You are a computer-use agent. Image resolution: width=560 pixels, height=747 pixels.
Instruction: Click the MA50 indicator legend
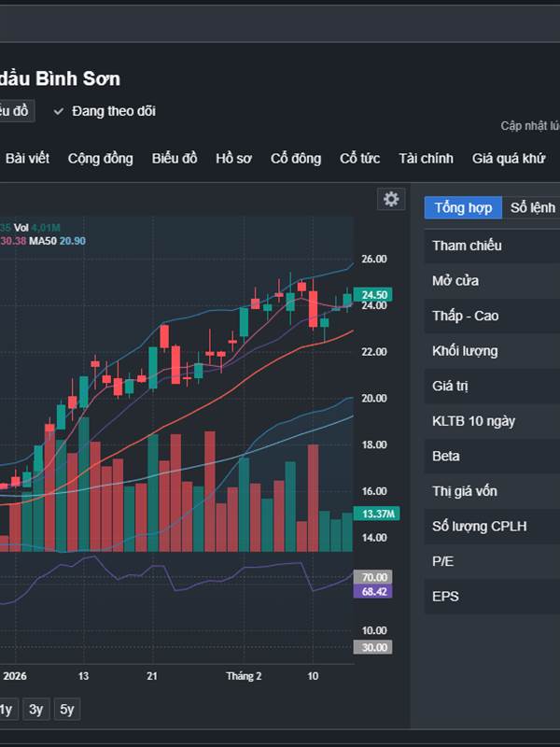tap(69, 241)
